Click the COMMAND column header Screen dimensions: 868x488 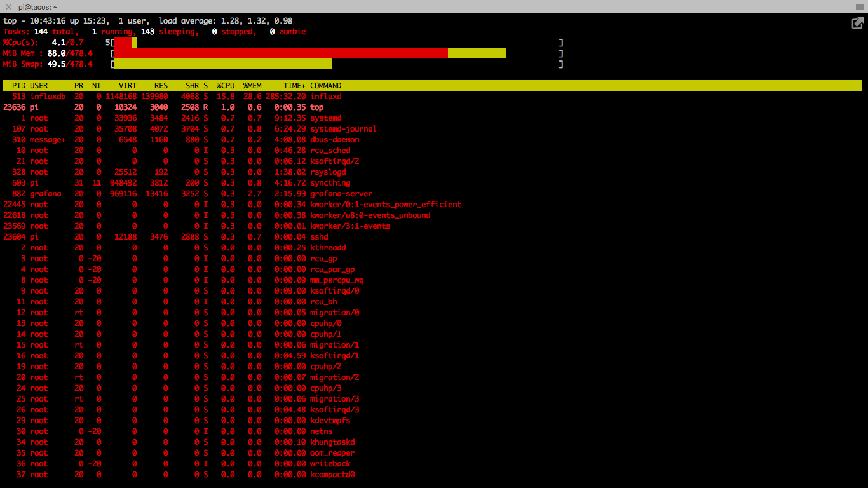(326, 86)
